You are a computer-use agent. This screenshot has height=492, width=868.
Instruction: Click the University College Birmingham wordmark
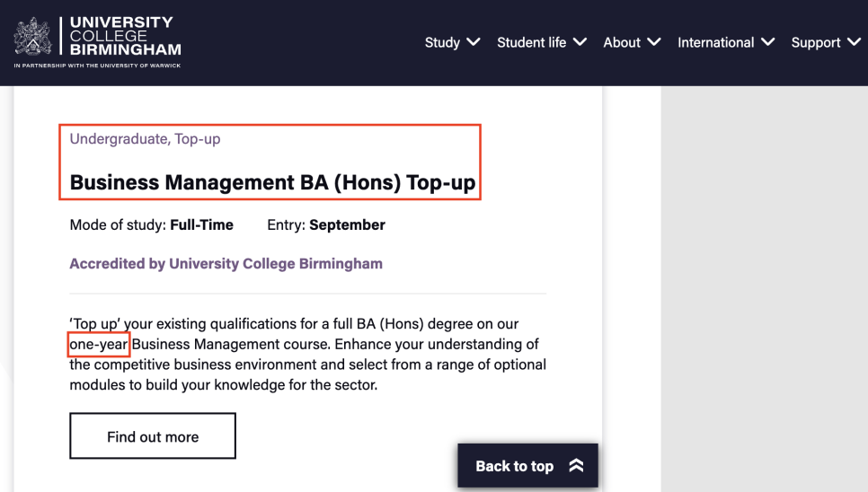pos(125,36)
